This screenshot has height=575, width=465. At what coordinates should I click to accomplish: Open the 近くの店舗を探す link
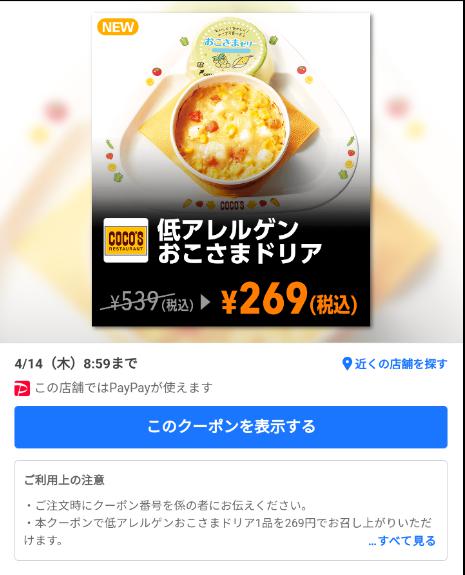[x=401, y=364]
